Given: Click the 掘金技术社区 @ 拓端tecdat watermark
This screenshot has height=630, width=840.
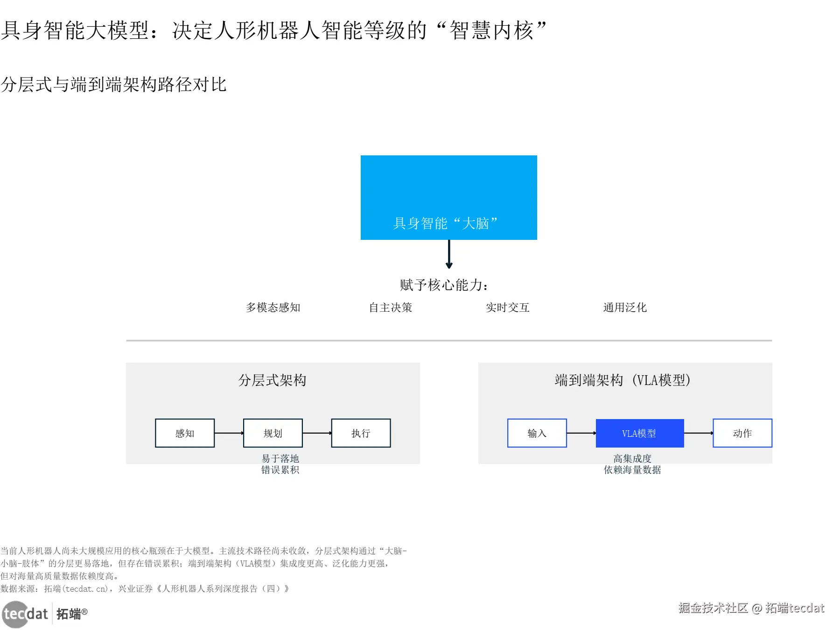Looking at the screenshot, I should (751, 608).
